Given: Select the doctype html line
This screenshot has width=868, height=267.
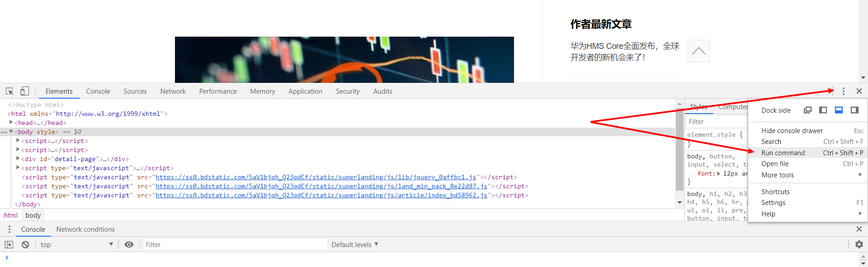Looking at the screenshot, I should click(36, 105).
